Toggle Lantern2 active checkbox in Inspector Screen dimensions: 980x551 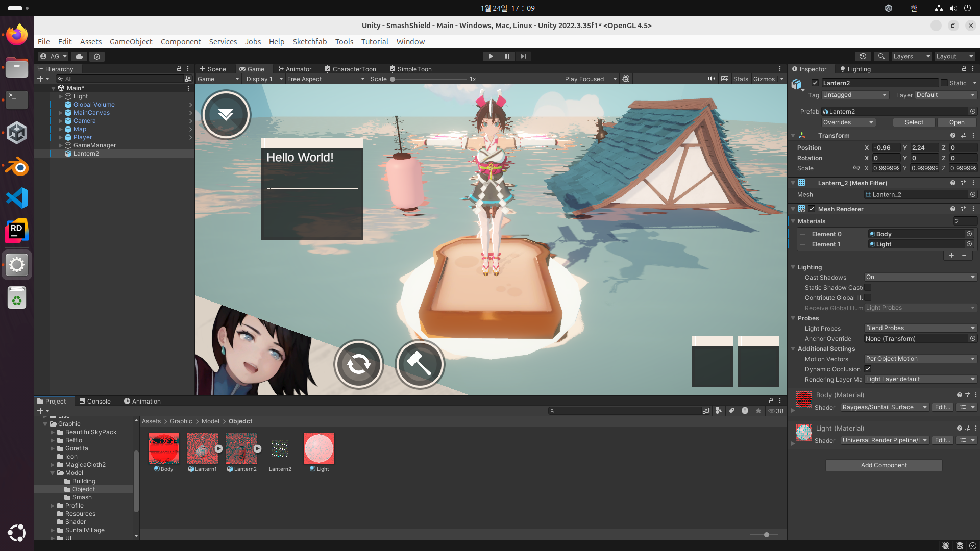click(x=815, y=83)
